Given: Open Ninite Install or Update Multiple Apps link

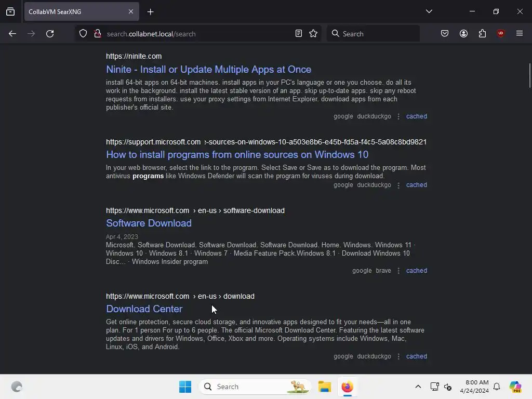Looking at the screenshot, I should point(209,69).
